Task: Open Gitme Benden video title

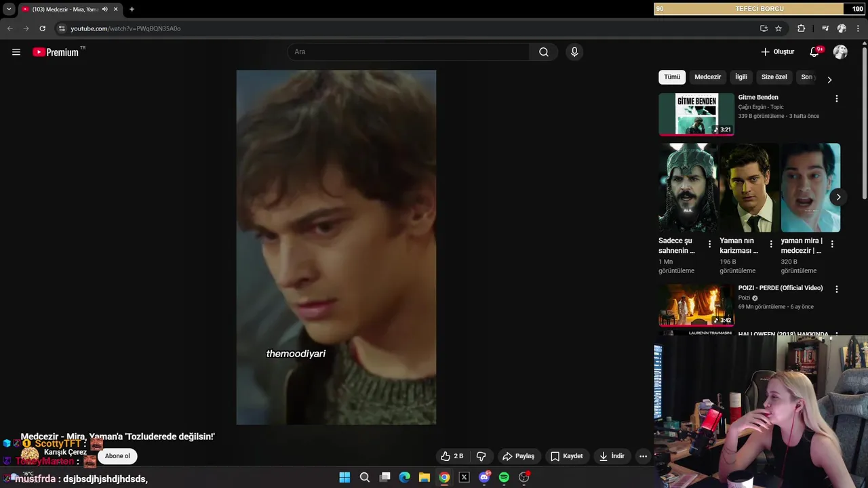Action: pyautogui.click(x=758, y=97)
